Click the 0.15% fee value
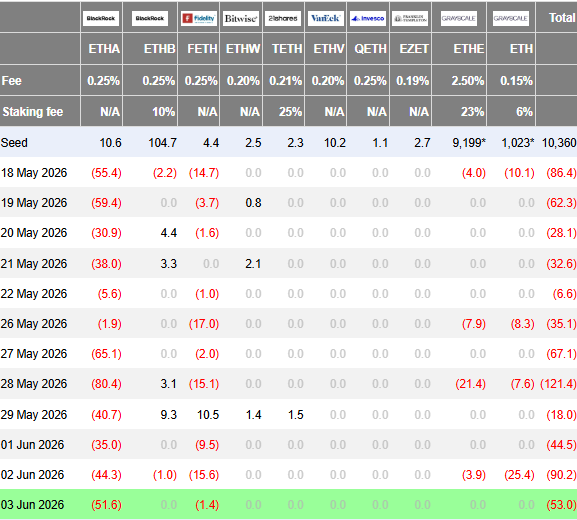577x520 pixels. (x=516, y=81)
